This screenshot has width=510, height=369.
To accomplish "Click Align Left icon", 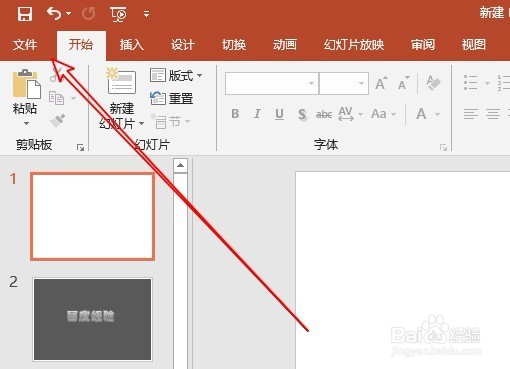I will (471, 114).
